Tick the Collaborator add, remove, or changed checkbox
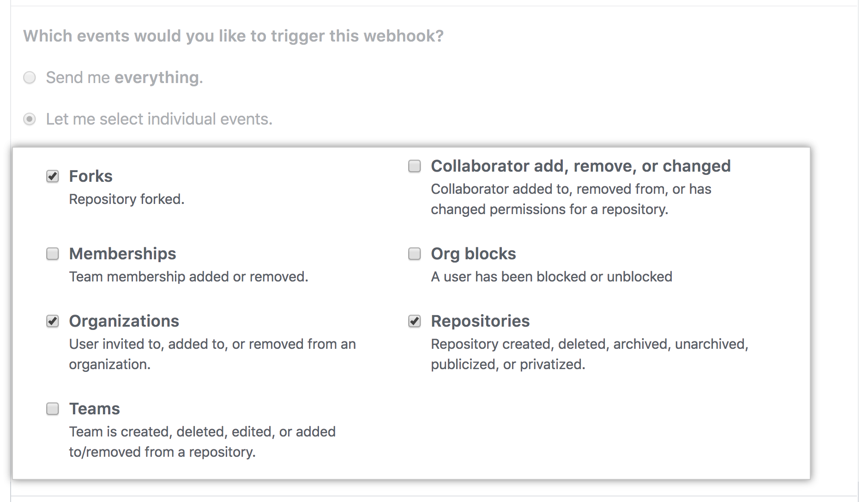This screenshot has width=868, height=502. click(415, 166)
